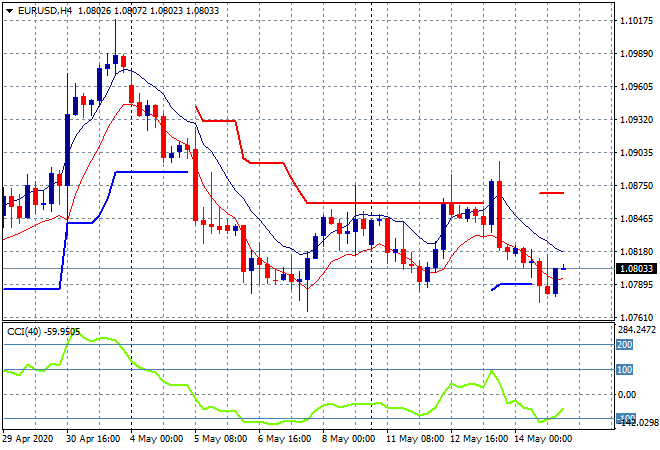Click the CCI 0.00 level label

tap(627, 394)
